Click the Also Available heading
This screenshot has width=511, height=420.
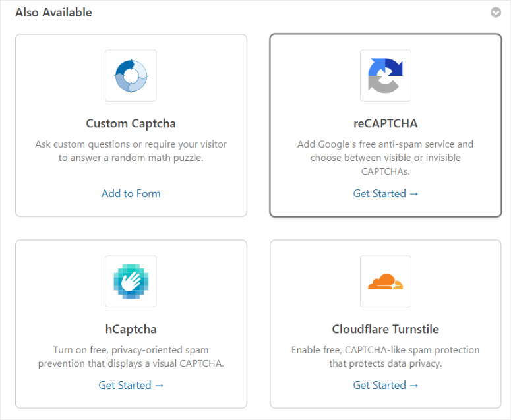click(x=54, y=13)
